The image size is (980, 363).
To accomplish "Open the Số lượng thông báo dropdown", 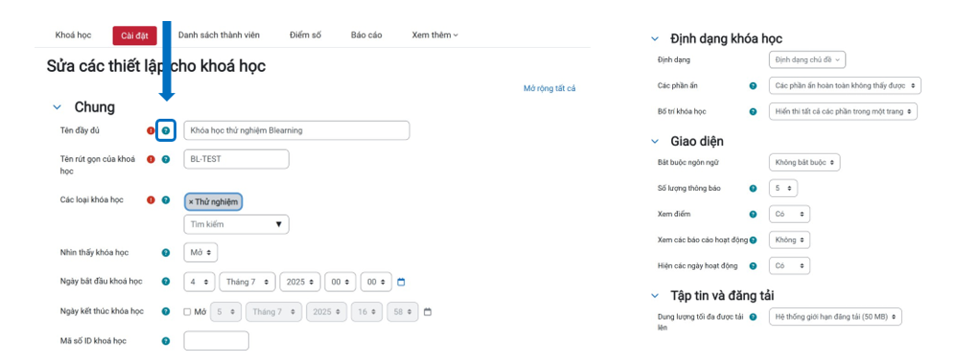I will click(x=783, y=188).
